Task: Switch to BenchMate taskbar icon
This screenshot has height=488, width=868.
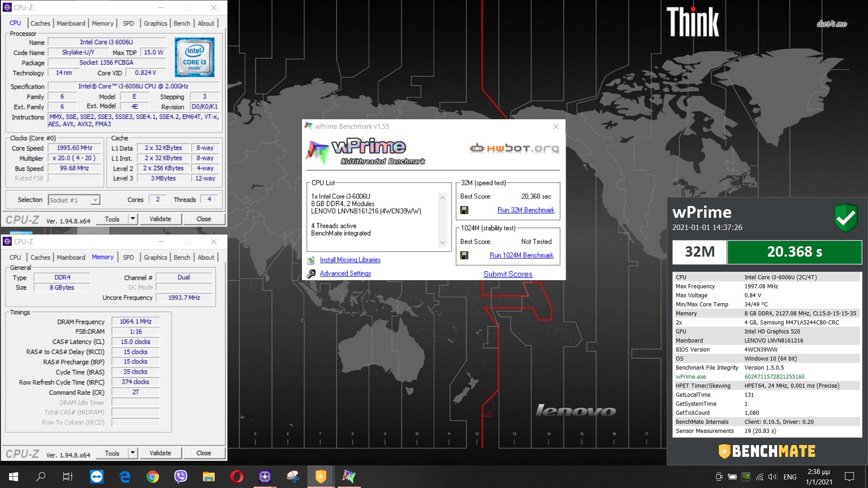Action: click(321, 477)
